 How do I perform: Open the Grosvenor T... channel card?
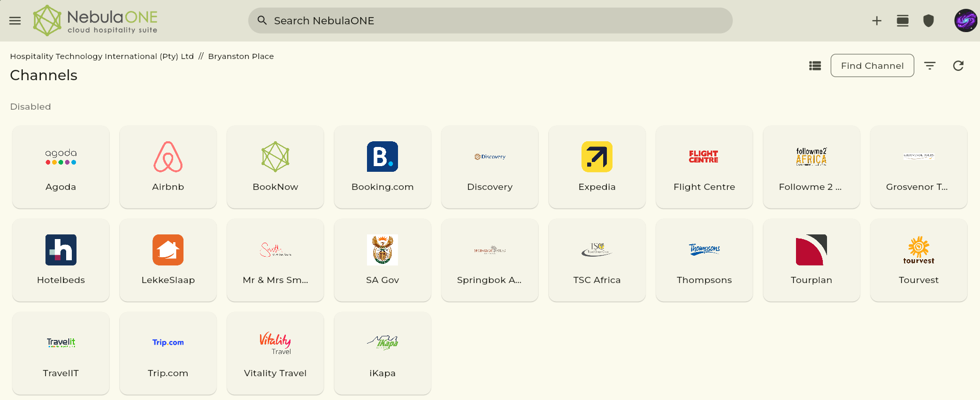tap(918, 167)
